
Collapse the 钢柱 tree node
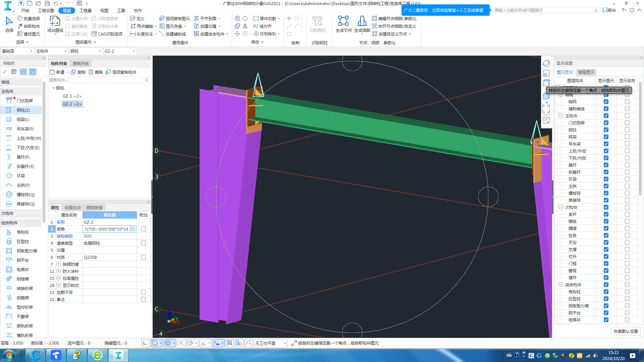point(54,88)
